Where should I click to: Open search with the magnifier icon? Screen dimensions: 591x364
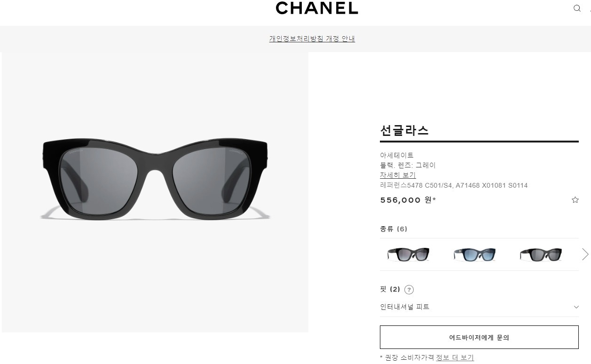click(577, 8)
